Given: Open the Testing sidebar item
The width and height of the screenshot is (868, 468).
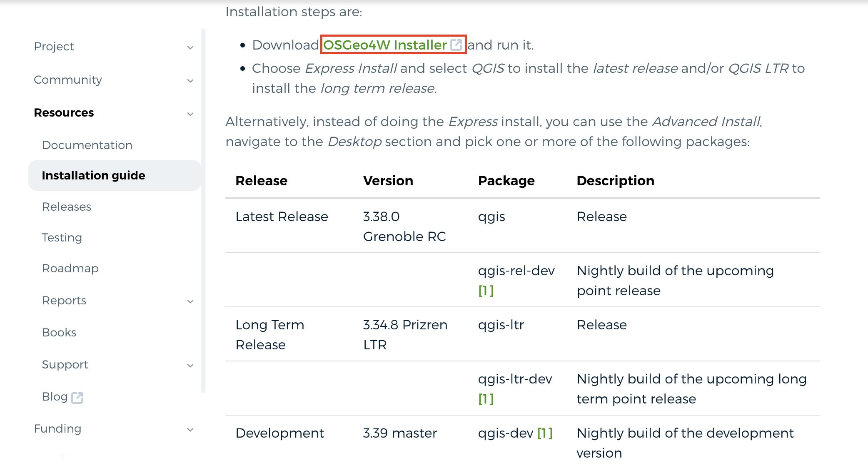Looking at the screenshot, I should tap(62, 237).
